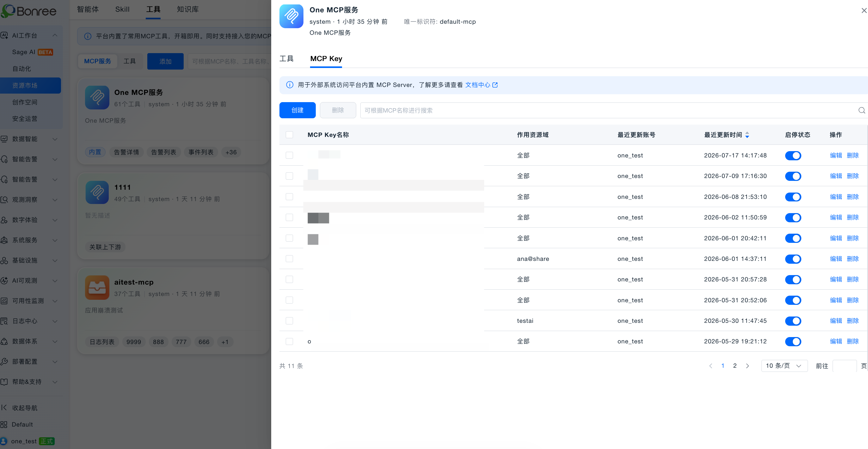868x449 pixels.
Task: Turn off the switch in the testai row
Action: (793, 321)
